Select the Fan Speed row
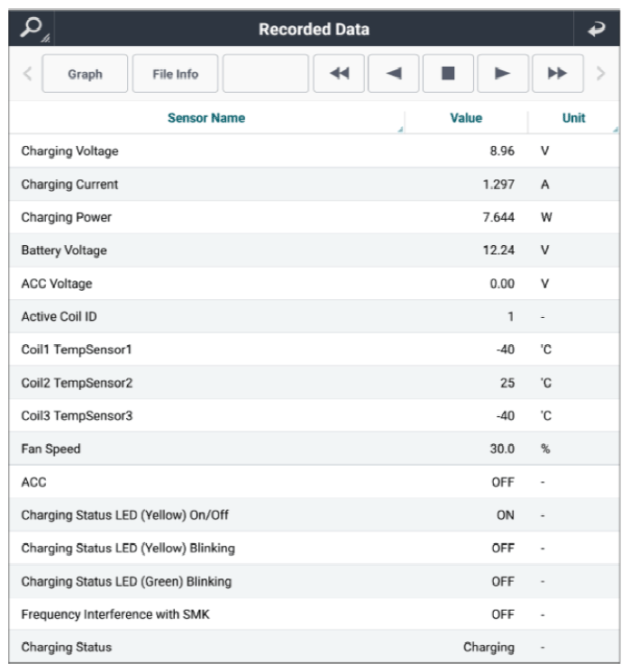This screenshot has height=672, width=630. point(314,449)
